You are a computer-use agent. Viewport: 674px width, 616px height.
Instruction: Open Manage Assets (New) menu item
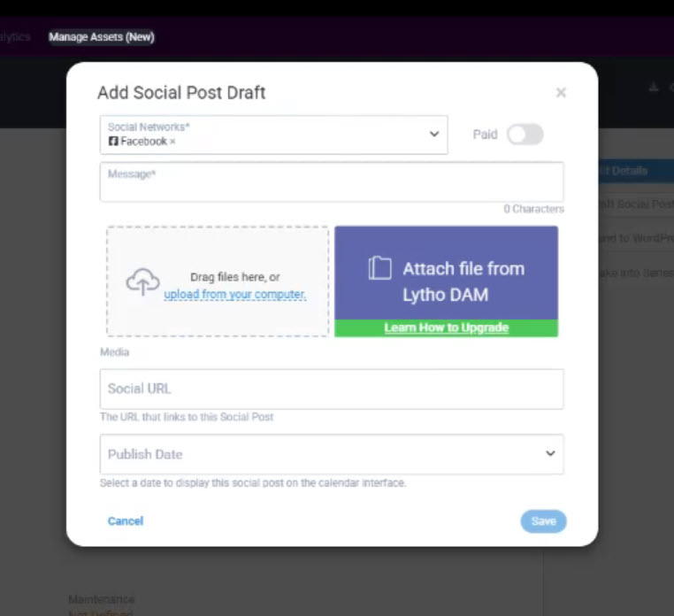click(x=102, y=37)
